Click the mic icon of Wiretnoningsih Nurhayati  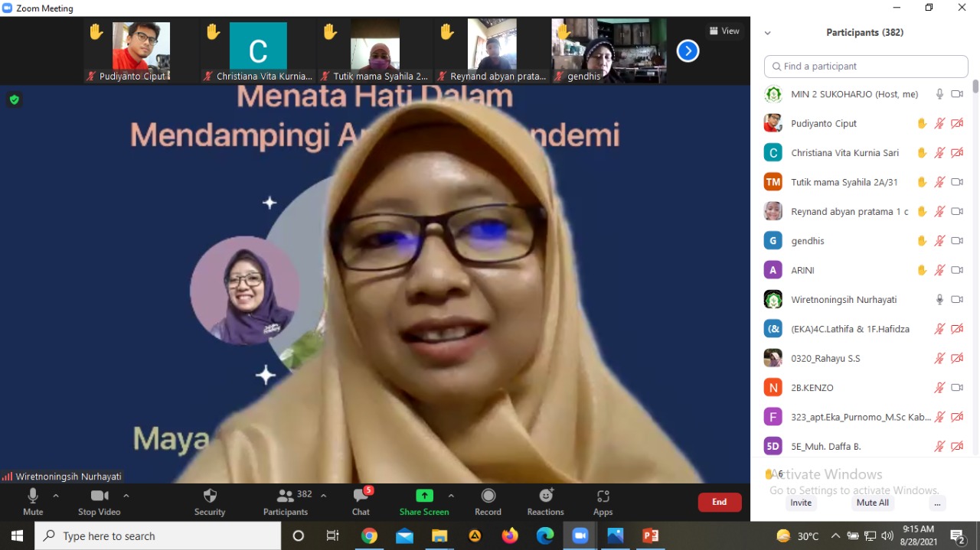point(940,299)
